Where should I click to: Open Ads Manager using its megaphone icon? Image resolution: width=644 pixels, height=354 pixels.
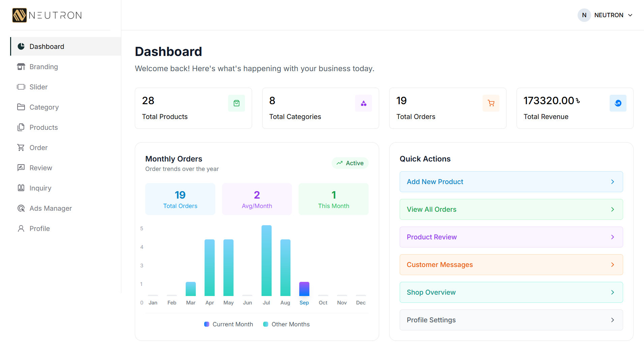click(x=21, y=208)
